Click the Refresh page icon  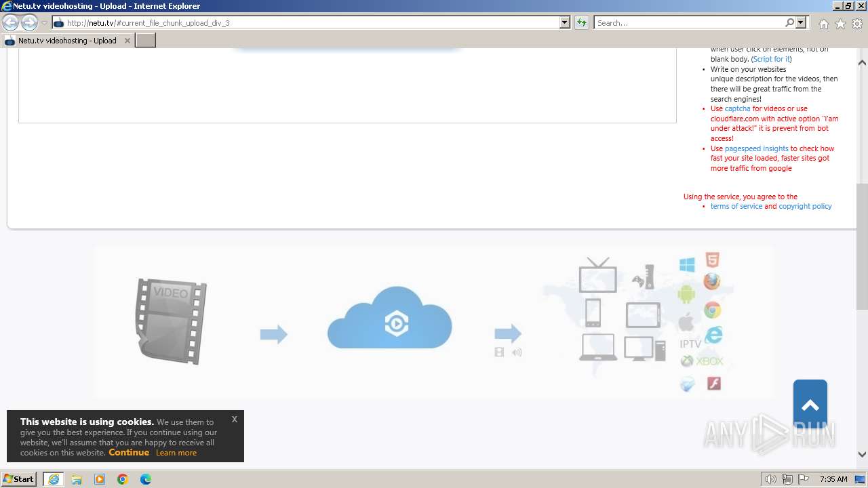click(582, 23)
